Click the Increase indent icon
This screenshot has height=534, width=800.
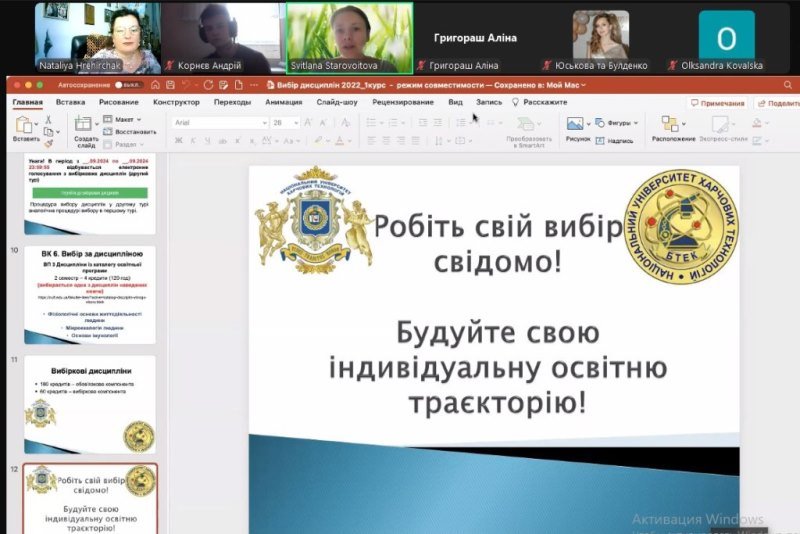pyautogui.click(x=438, y=122)
